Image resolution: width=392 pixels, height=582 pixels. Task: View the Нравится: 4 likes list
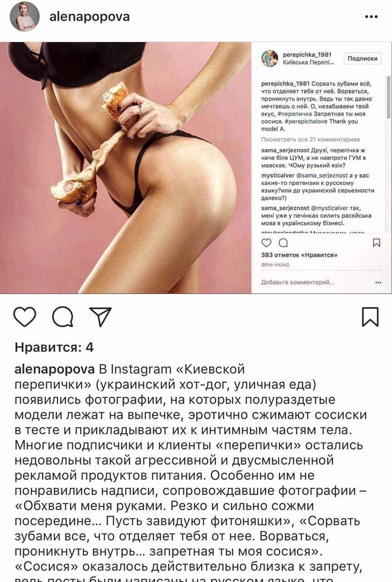[x=54, y=348]
